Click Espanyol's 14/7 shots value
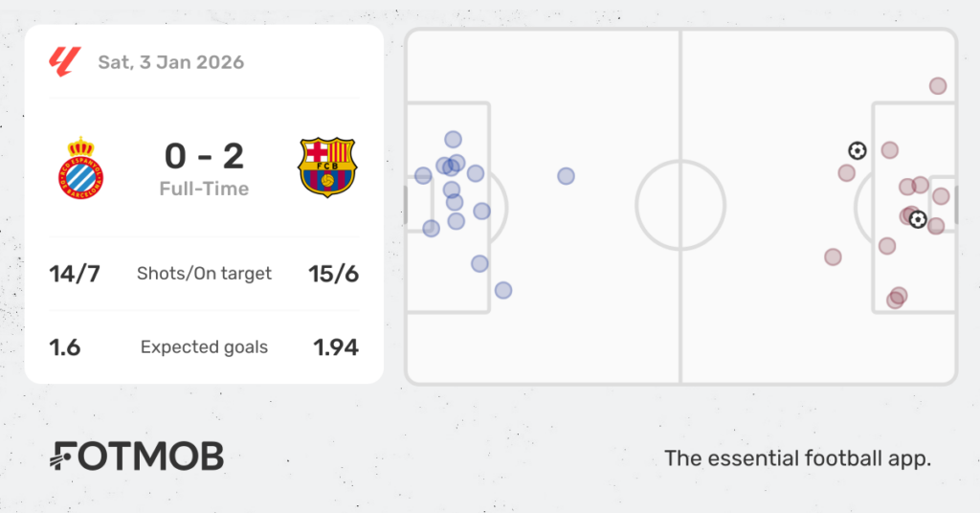 75,274
